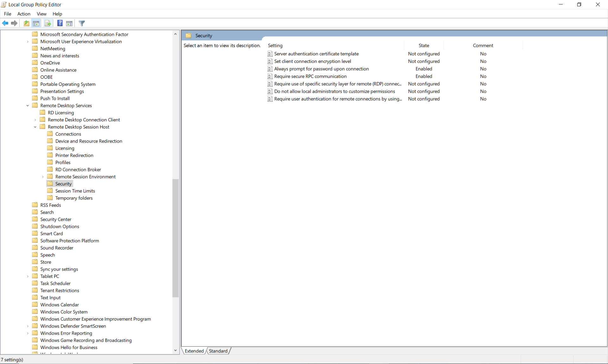Expand the Remote Session Environment node

point(43,177)
